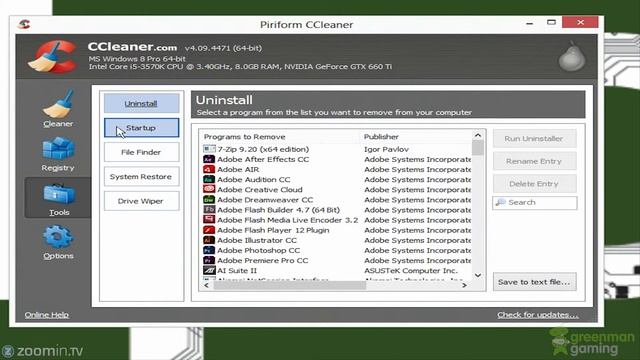Screen dimensions: 640x360
Task: Select 'Adobe AIR' row text
Action: 238,169
